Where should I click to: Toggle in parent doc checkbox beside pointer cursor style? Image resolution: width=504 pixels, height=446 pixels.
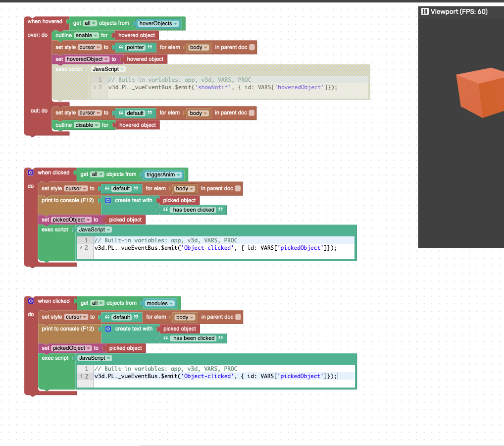tap(252, 47)
